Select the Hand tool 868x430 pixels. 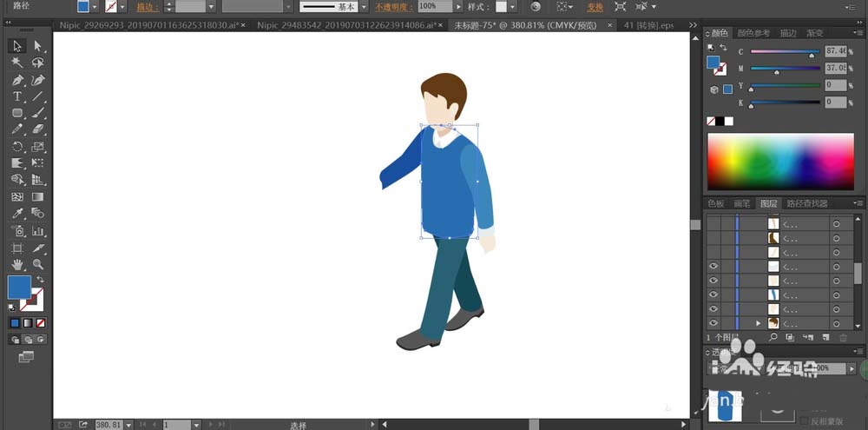click(16, 264)
